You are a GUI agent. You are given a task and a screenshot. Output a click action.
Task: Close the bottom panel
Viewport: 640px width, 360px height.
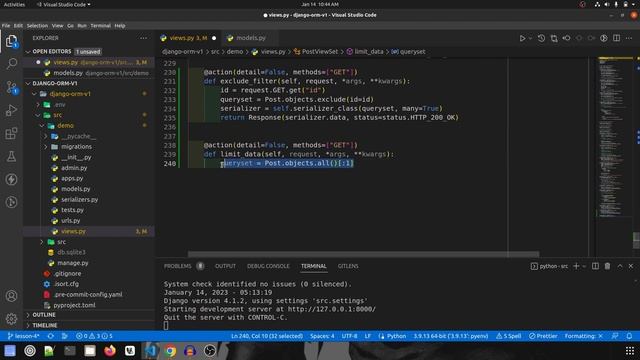tap(631, 266)
